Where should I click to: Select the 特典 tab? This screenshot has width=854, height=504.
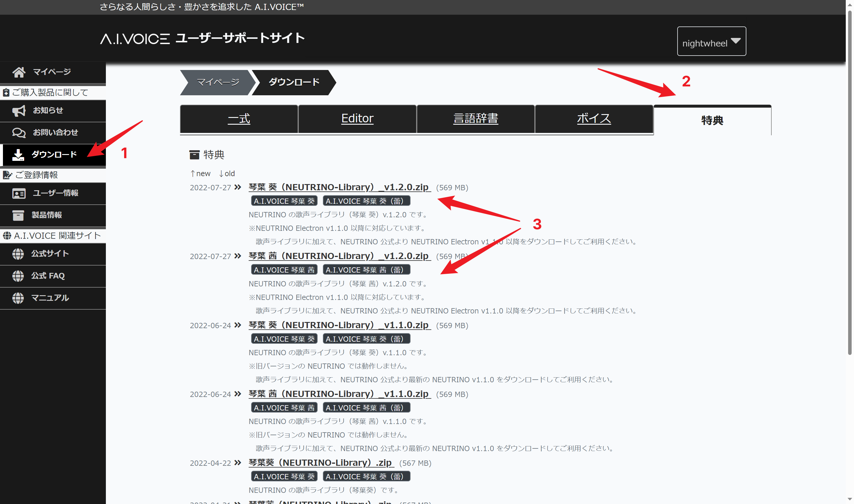point(712,120)
